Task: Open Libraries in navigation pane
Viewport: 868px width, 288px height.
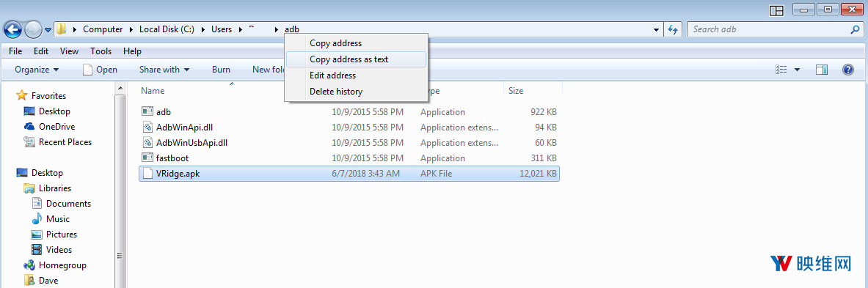Action: 55,188
